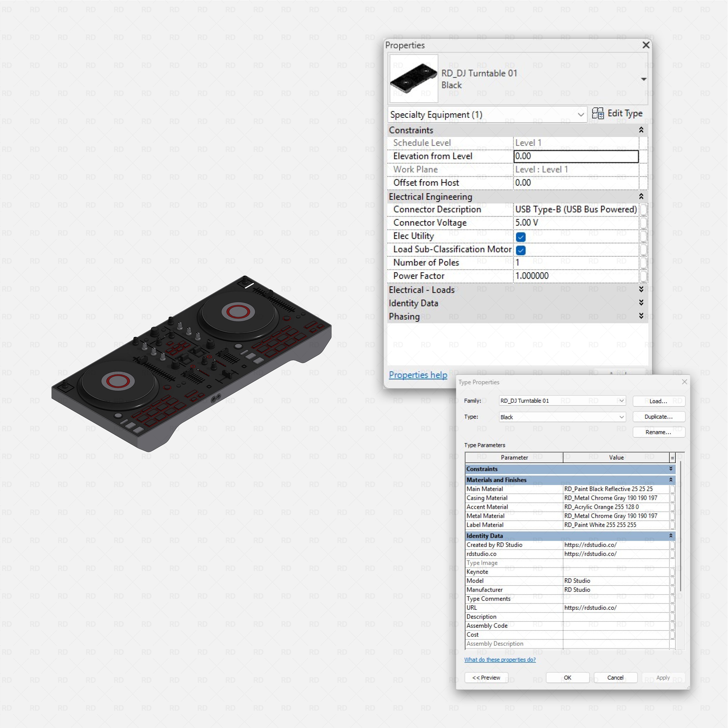The height and width of the screenshot is (728, 728).
Task: Collapse the Constraints section in Properties
Action: click(641, 130)
